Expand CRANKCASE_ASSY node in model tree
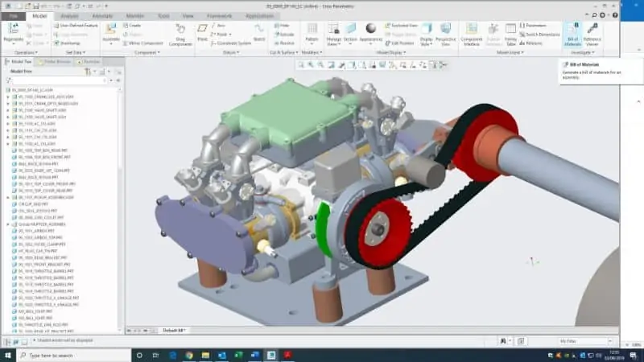644x362 pixels. click(8, 97)
